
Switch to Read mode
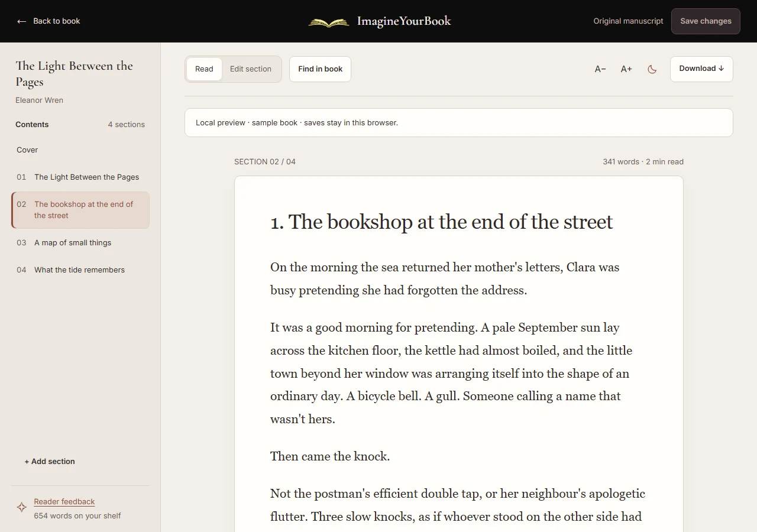[x=204, y=69]
